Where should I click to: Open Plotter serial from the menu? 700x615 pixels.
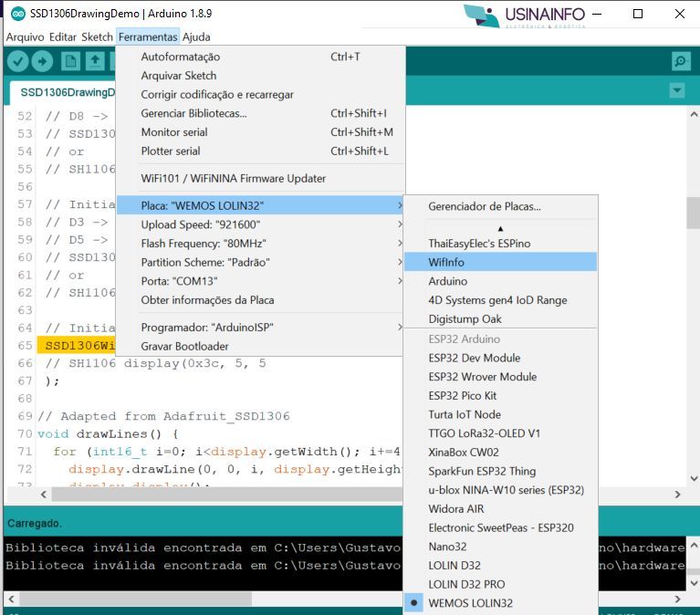tap(260, 151)
